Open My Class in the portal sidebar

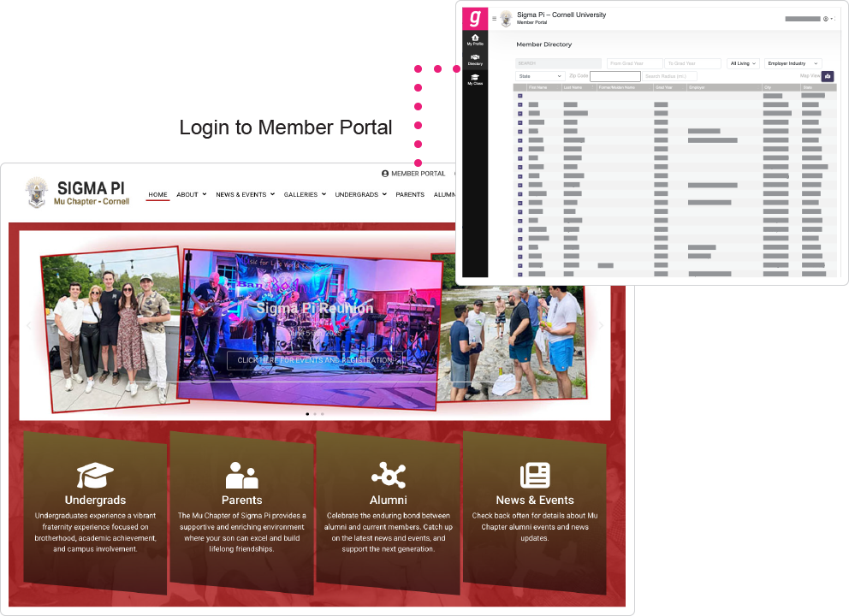pyautogui.click(x=475, y=80)
